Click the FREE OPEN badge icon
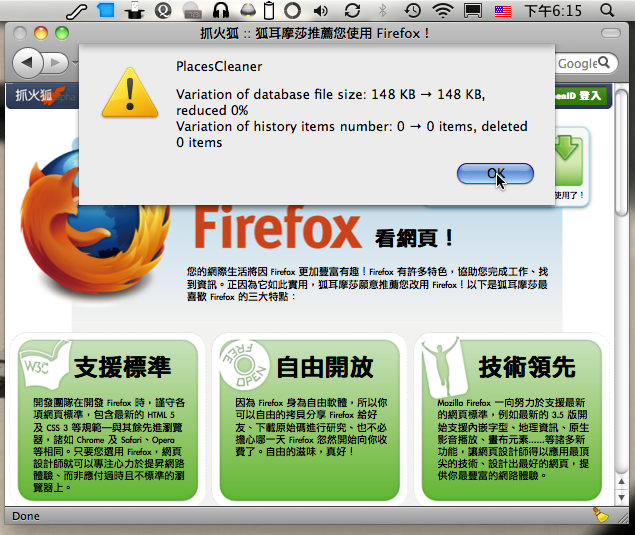 [245, 364]
